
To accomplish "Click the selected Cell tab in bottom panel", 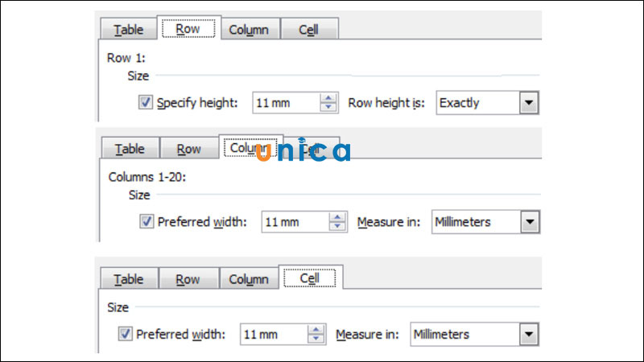I will tap(309, 278).
